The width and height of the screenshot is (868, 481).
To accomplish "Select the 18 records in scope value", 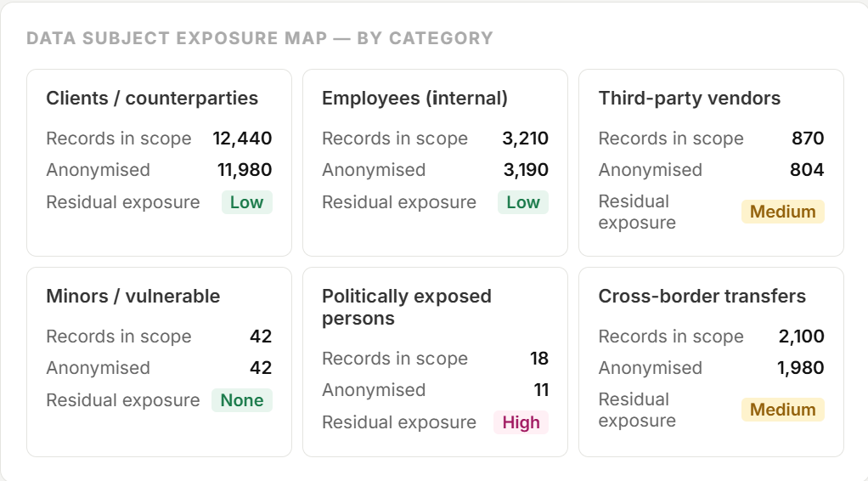I will [539, 358].
